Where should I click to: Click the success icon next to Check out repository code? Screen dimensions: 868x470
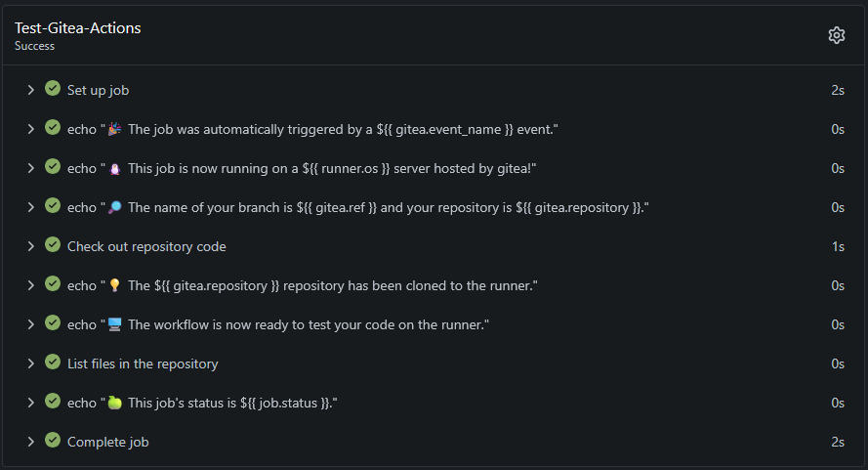click(53, 245)
